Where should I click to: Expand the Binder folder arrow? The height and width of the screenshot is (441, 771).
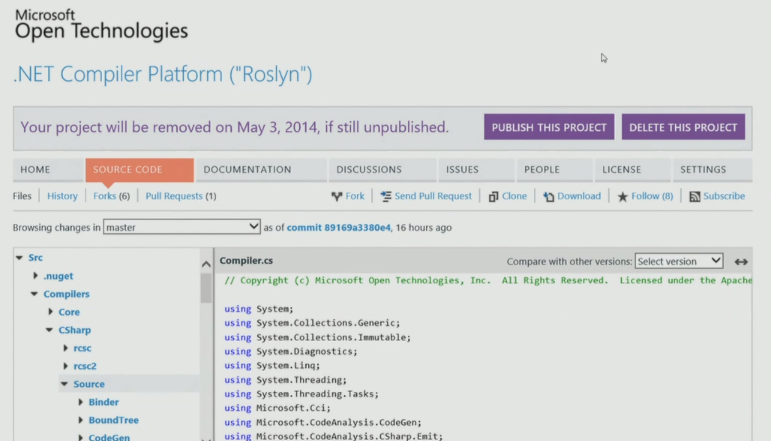81,402
